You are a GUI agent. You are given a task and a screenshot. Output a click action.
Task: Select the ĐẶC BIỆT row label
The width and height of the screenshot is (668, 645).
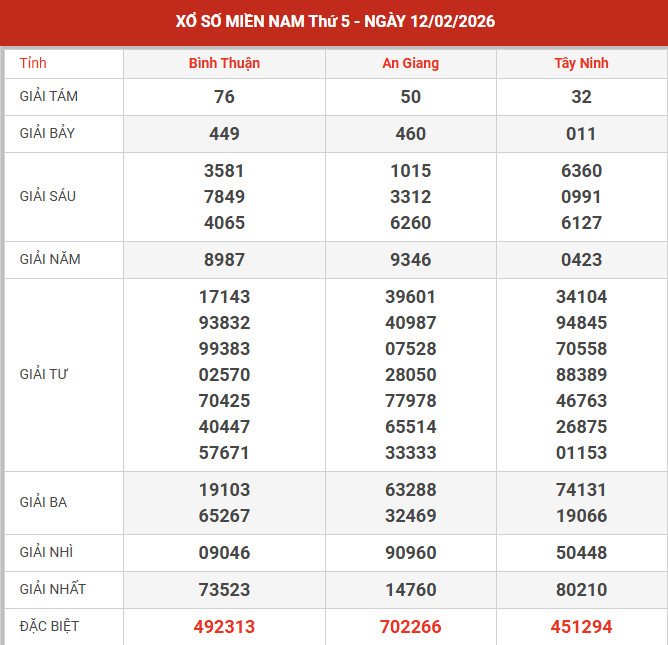tap(49, 626)
